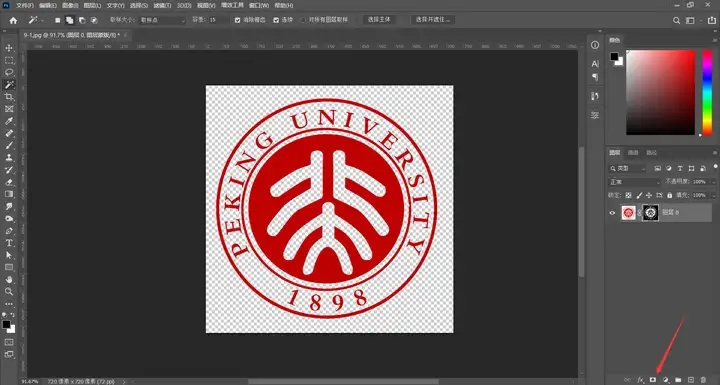Open the blend mode 正常 dropdown
The width and height of the screenshot is (720, 385).
[635, 182]
